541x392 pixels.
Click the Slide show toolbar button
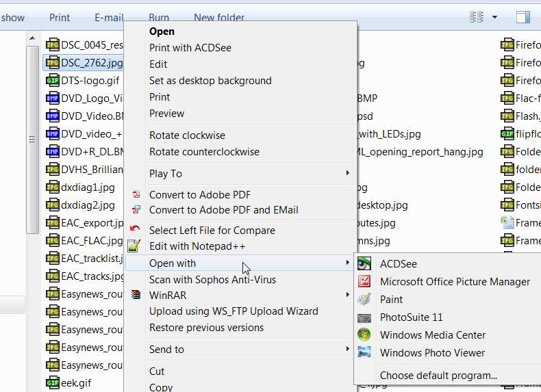(x=12, y=17)
